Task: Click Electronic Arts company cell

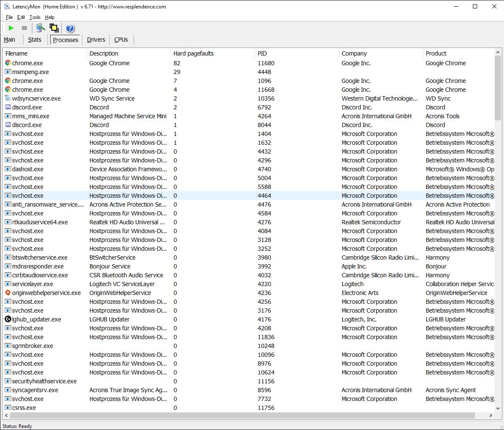Action: point(360,293)
